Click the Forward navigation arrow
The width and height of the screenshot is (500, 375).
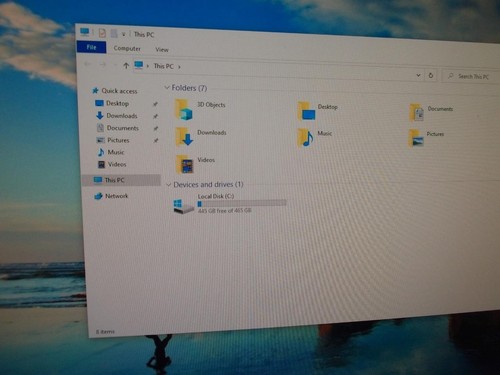103,64
